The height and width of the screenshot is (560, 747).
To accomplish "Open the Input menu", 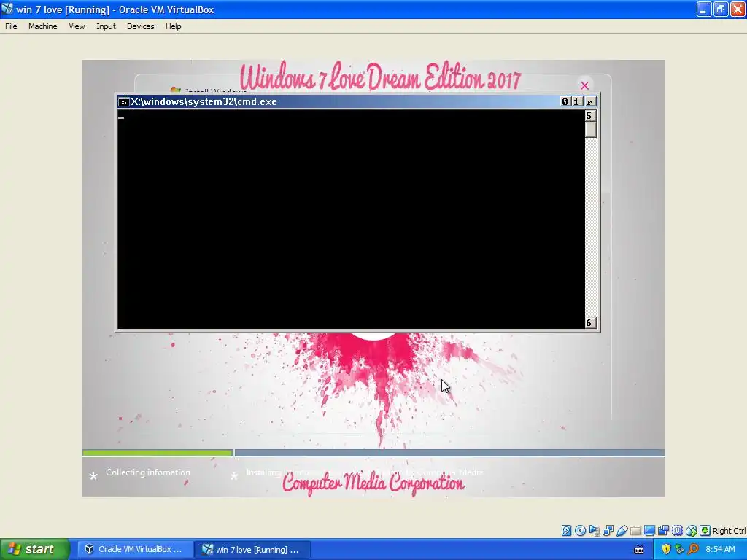I will (x=106, y=26).
